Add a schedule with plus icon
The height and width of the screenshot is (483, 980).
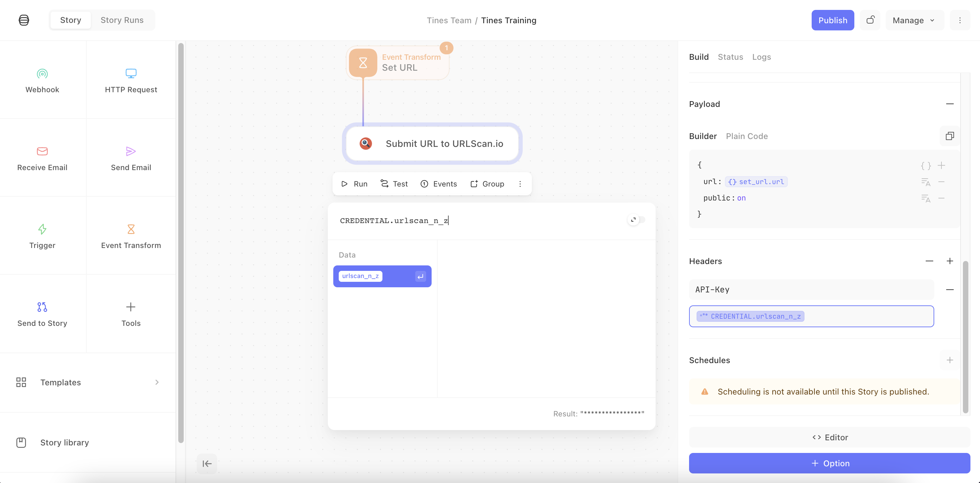pos(950,360)
